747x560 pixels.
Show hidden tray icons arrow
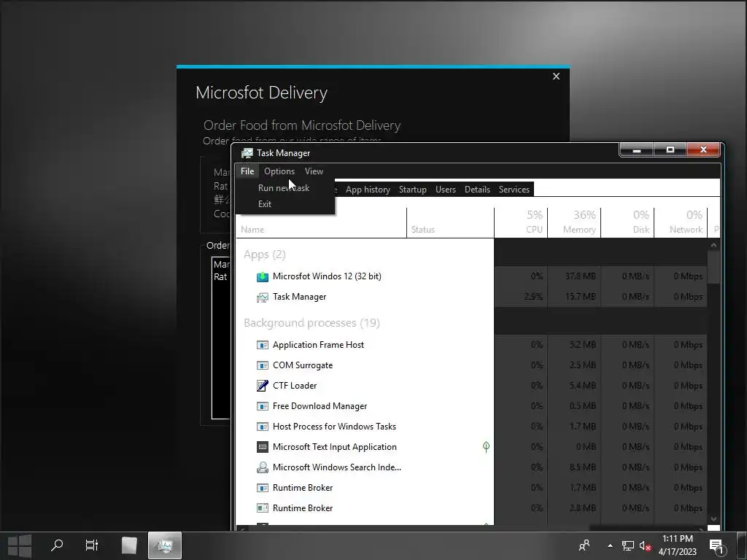tap(610, 545)
